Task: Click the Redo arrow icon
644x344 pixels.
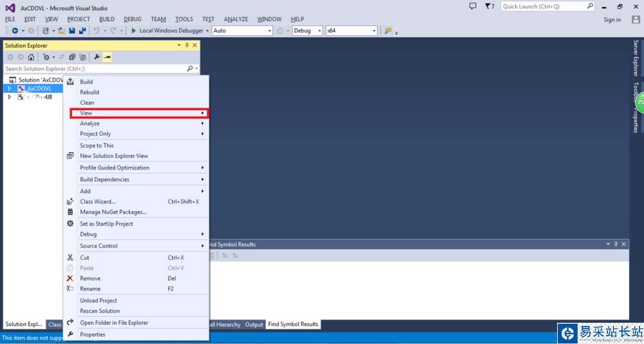Action: pos(113,30)
